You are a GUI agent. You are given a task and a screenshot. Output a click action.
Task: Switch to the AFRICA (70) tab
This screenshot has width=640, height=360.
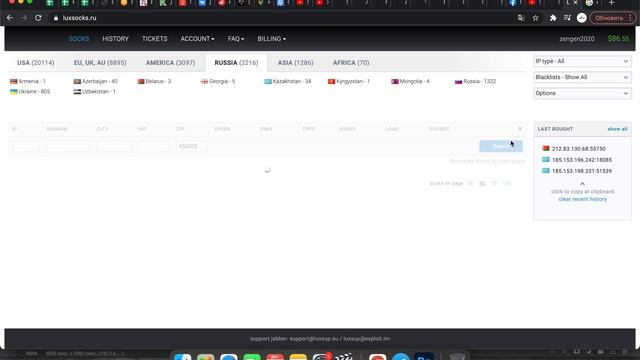tap(351, 63)
